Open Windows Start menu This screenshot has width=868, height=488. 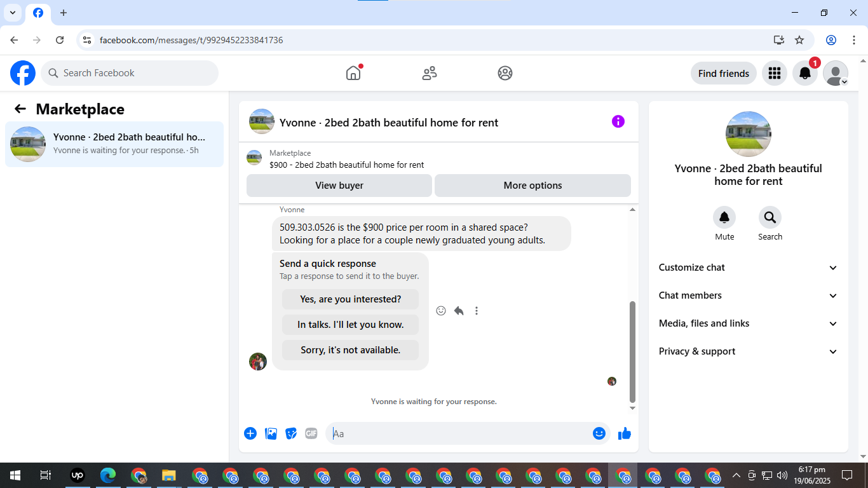coord(15,475)
